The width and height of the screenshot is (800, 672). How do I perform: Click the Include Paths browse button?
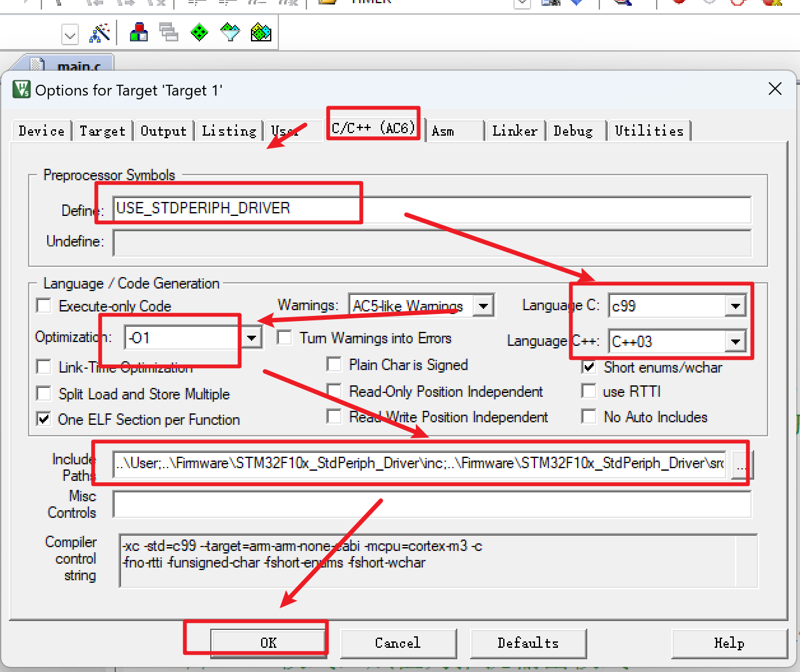click(742, 464)
